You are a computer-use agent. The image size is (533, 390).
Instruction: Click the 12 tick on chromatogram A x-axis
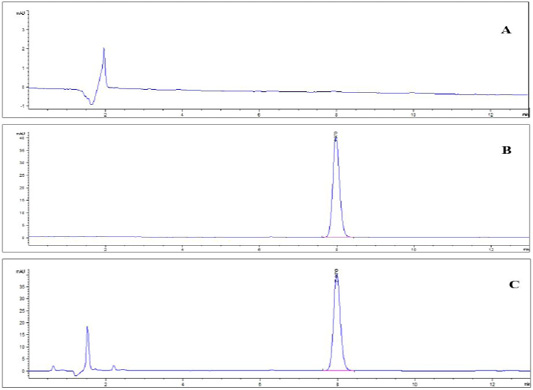coord(490,115)
